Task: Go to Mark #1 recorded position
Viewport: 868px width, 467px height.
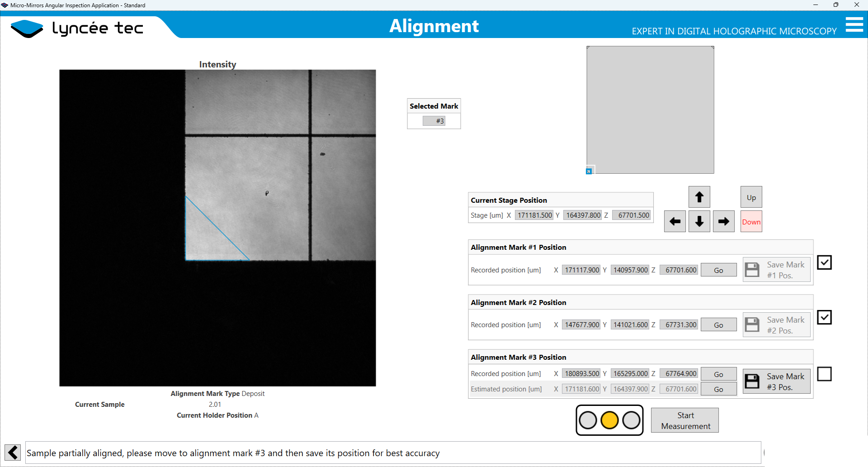Action: pyautogui.click(x=718, y=270)
